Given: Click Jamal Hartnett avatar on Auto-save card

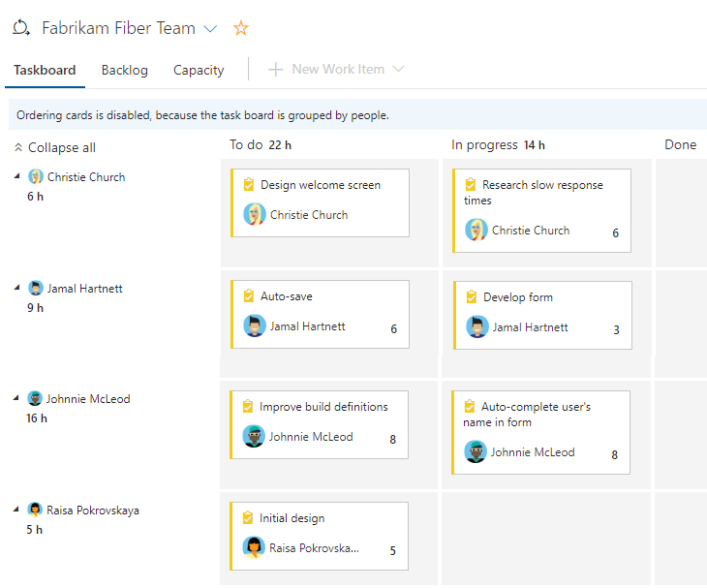Looking at the screenshot, I should (255, 327).
